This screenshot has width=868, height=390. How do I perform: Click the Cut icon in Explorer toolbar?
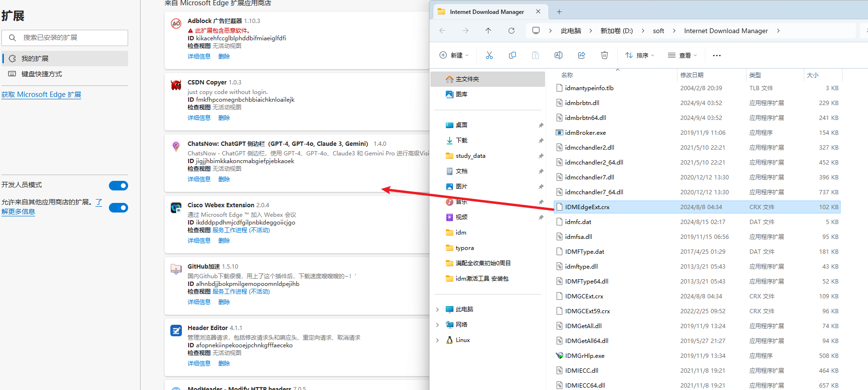pyautogui.click(x=489, y=55)
